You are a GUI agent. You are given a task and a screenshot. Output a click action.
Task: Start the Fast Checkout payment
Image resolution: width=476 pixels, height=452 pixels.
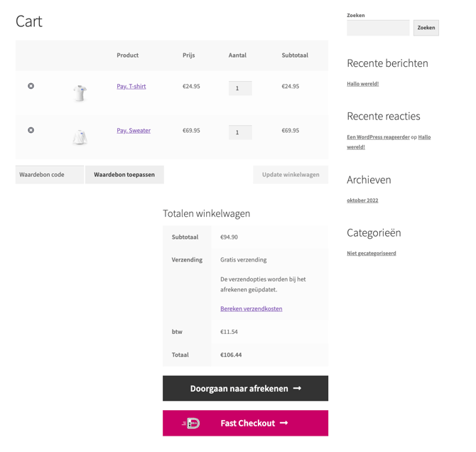[x=245, y=423]
